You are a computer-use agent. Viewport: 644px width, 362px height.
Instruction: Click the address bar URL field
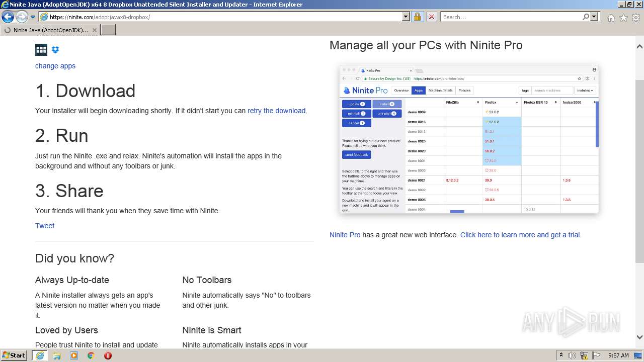point(220,17)
